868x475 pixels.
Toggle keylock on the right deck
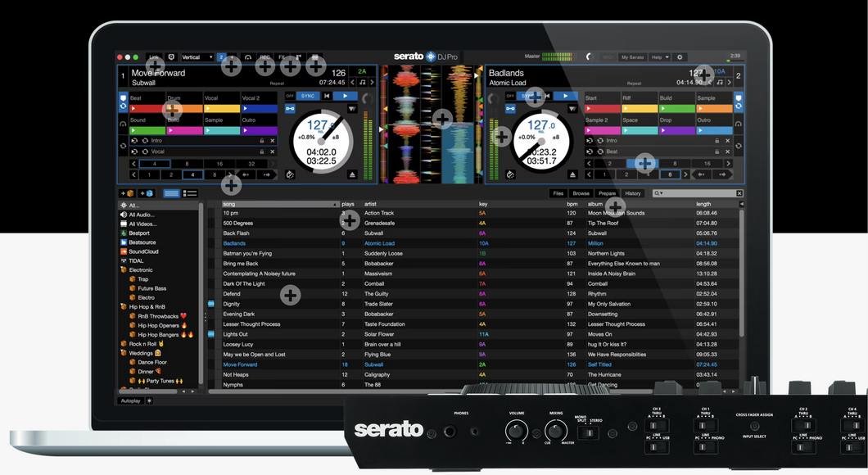pos(510,108)
